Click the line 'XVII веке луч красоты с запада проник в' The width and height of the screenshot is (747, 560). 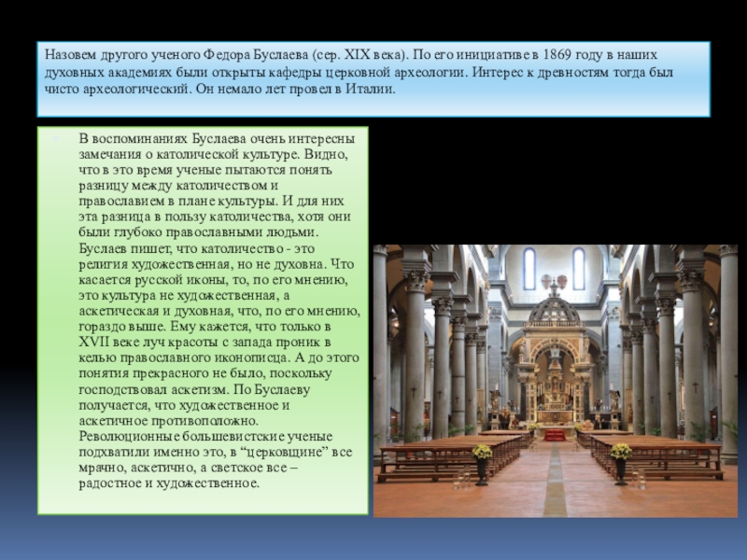204,342
